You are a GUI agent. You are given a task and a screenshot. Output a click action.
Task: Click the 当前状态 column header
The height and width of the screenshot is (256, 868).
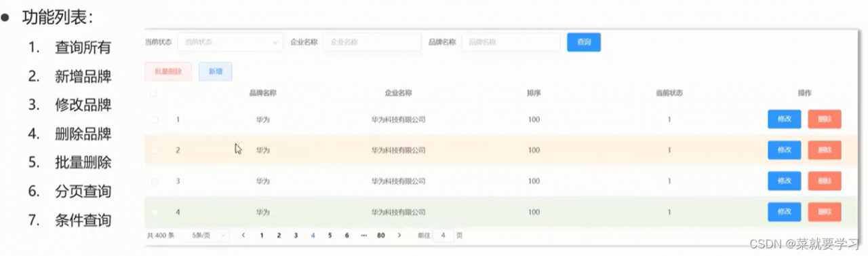point(669,93)
